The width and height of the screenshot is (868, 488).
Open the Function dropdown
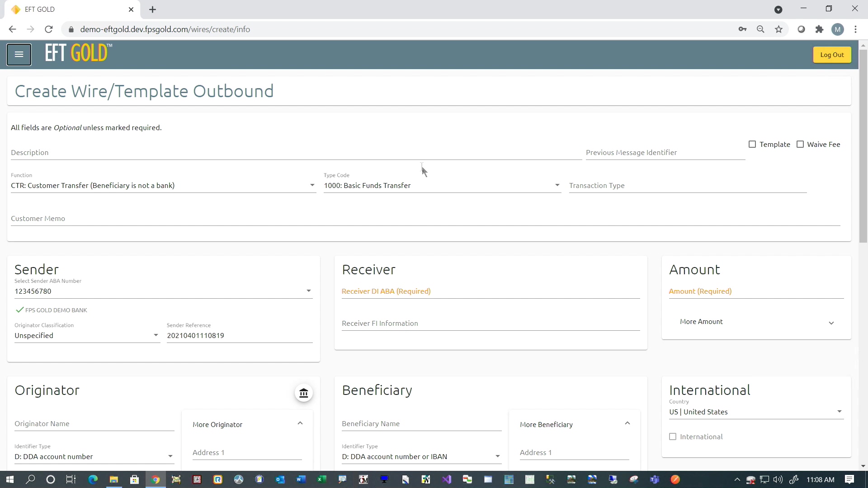[x=163, y=186]
